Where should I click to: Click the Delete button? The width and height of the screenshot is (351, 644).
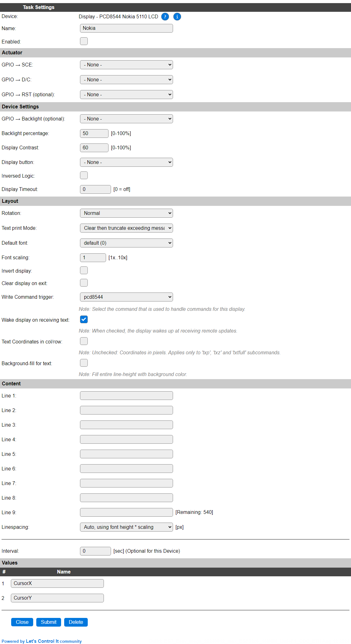[x=76, y=622]
